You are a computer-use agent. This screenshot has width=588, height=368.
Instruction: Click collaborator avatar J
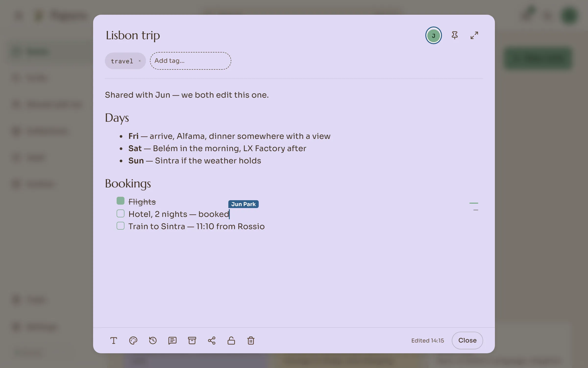point(433,36)
